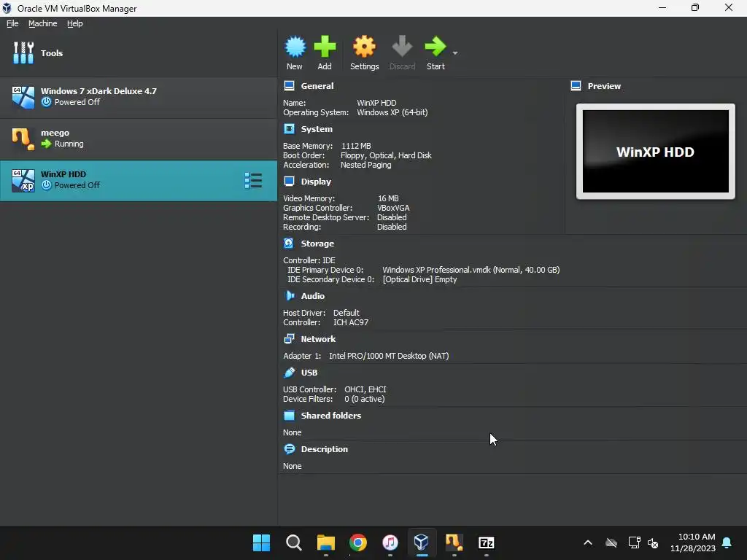Open Settings via the gear icon

pyautogui.click(x=364, y=47)
